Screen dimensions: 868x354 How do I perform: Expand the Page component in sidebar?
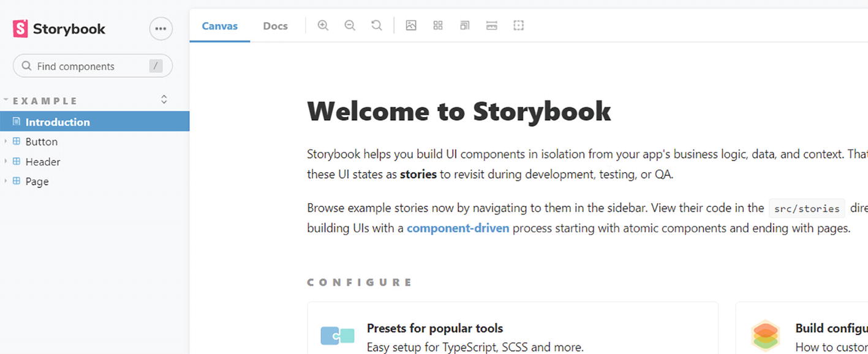coord(37,181)
